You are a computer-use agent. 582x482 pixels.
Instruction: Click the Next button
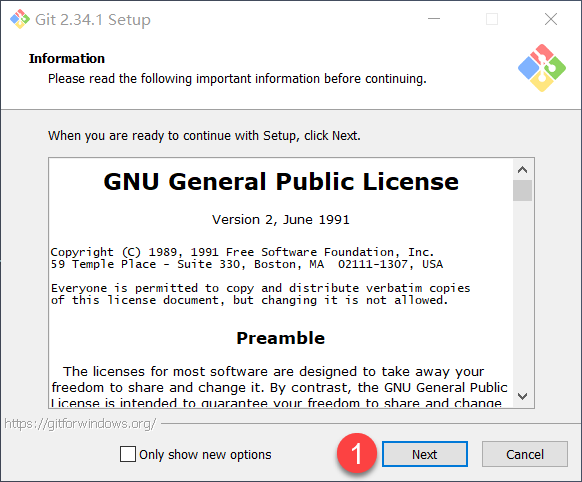coord(425,454)
